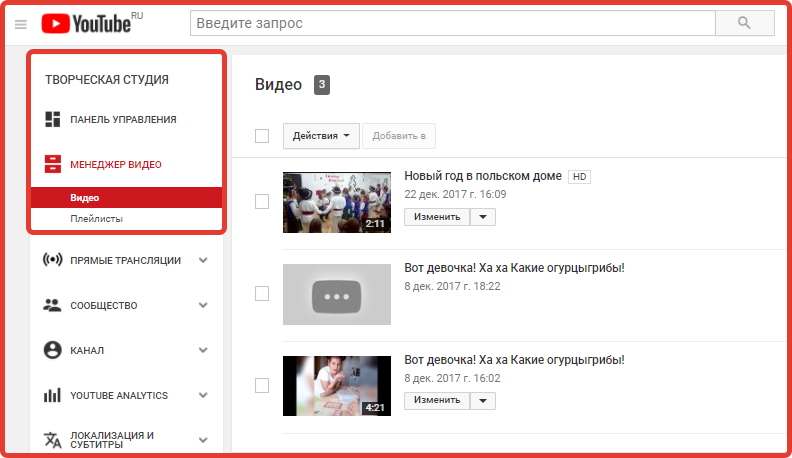The height and width of the screenshot is (458, 792).
Task: Open the 4:21 video thumbnail
Action: pos(337,386)
